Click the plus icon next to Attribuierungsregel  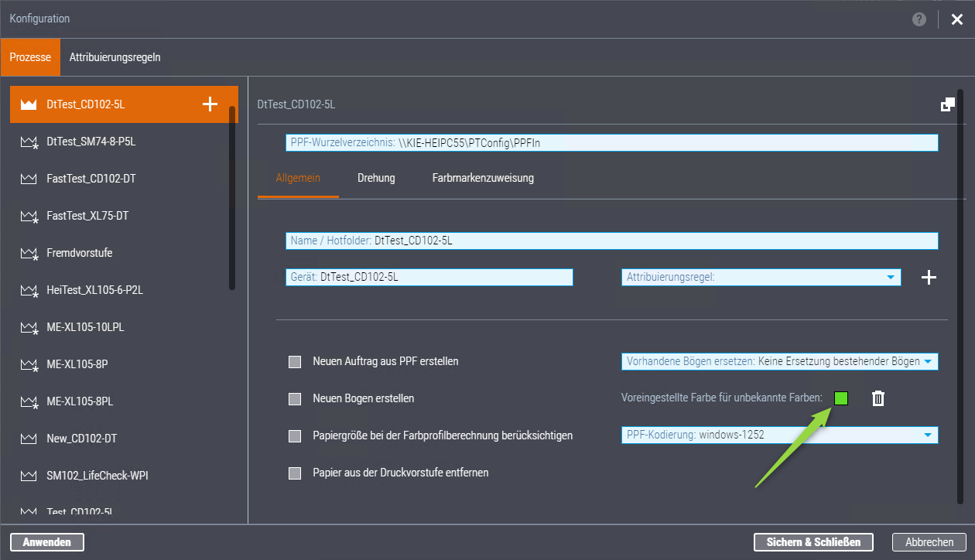(929, 278)
